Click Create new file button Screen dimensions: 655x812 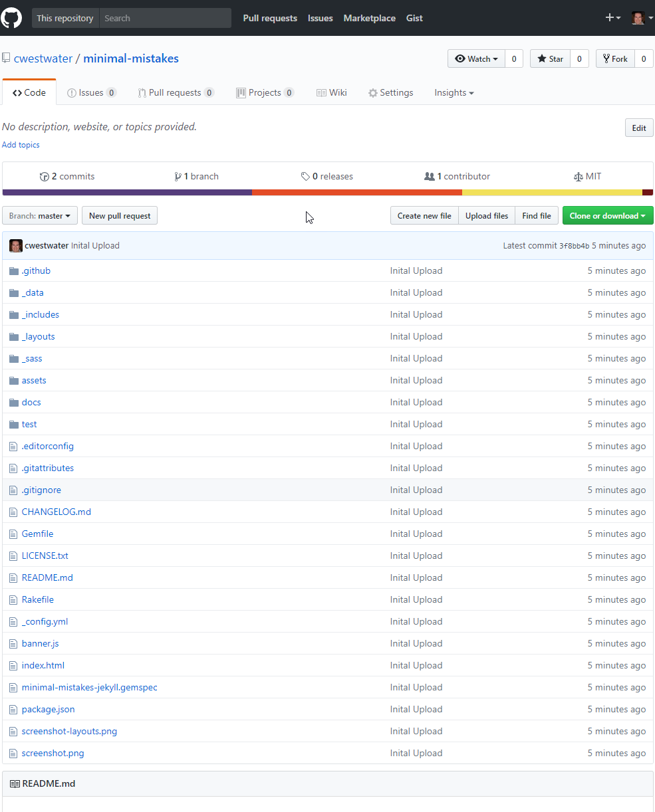(424, 216)
